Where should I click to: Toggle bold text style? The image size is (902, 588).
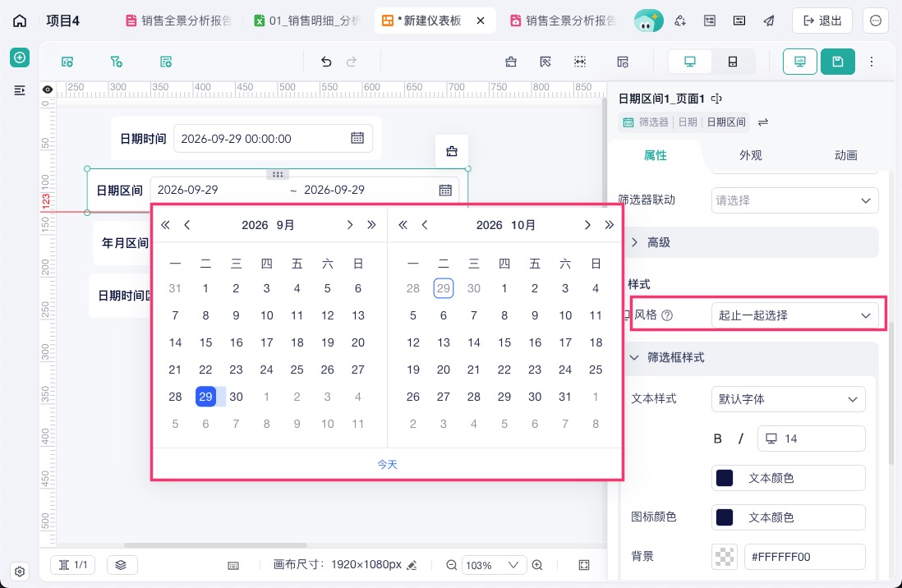coord(717,439)
